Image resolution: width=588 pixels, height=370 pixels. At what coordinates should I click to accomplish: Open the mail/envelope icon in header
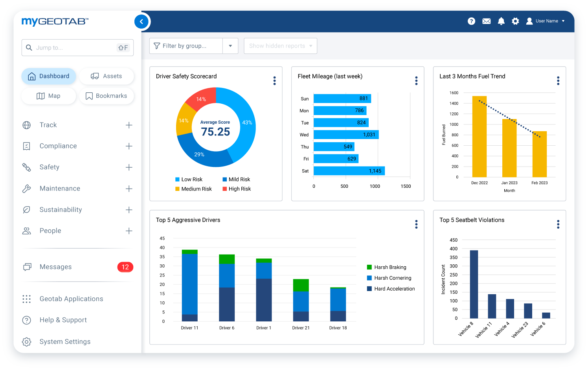[486, 21]
